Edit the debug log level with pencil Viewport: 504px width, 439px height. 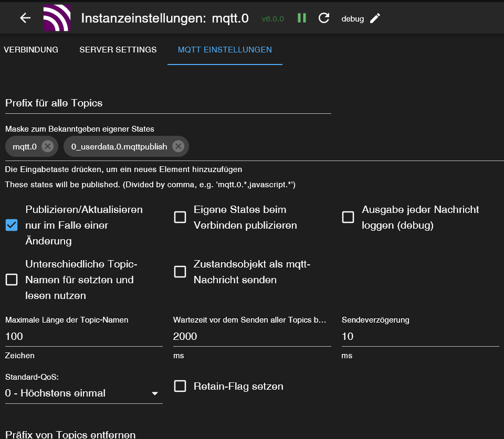(375, 18)
